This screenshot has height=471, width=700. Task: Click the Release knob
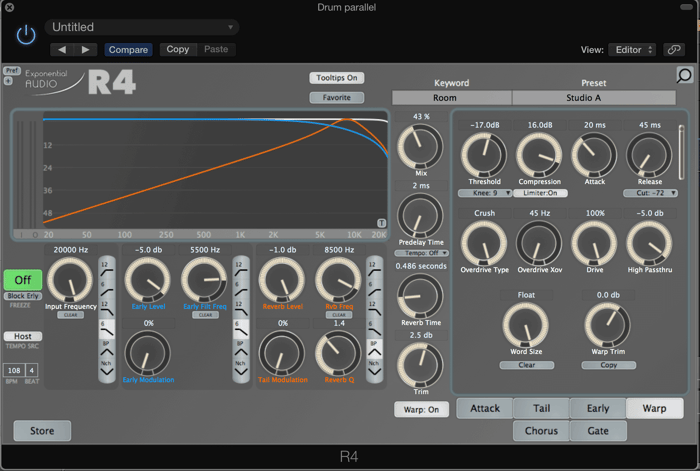tap(649, 155)
